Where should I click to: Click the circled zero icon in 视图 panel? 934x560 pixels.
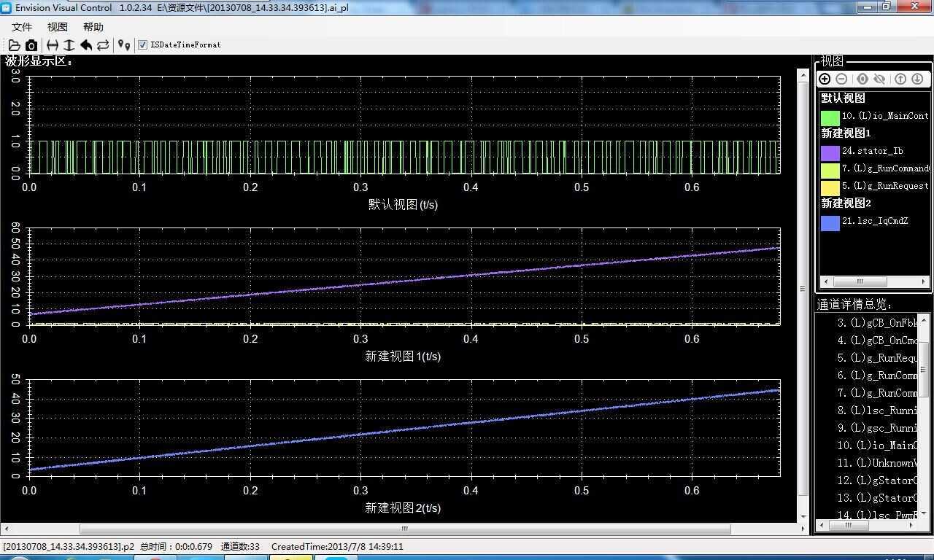pyautogui.click(x=862, y=79)
